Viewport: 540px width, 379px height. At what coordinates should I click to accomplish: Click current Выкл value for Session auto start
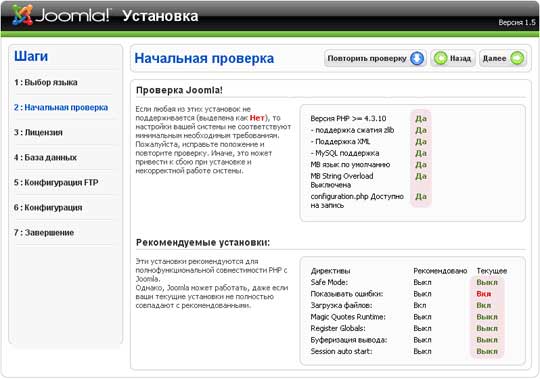click(487, 351)
